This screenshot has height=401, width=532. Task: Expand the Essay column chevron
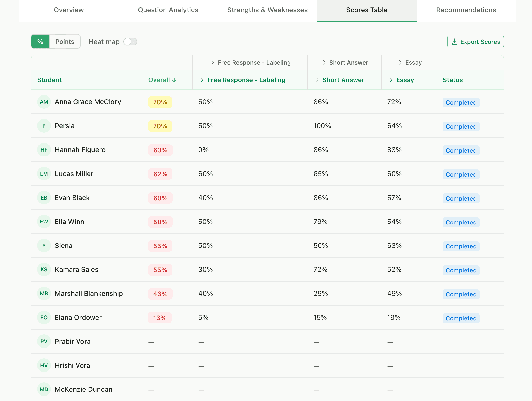[x=391, y=80]
